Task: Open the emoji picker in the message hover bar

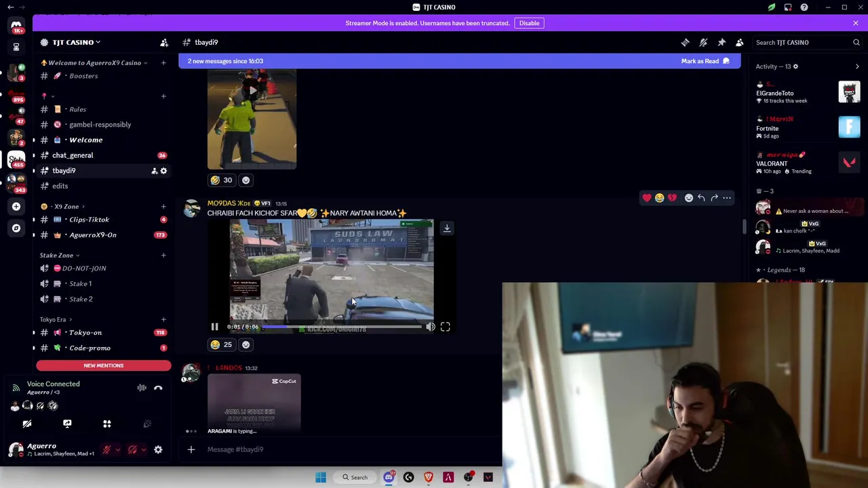Action: [x=688, y=198]
